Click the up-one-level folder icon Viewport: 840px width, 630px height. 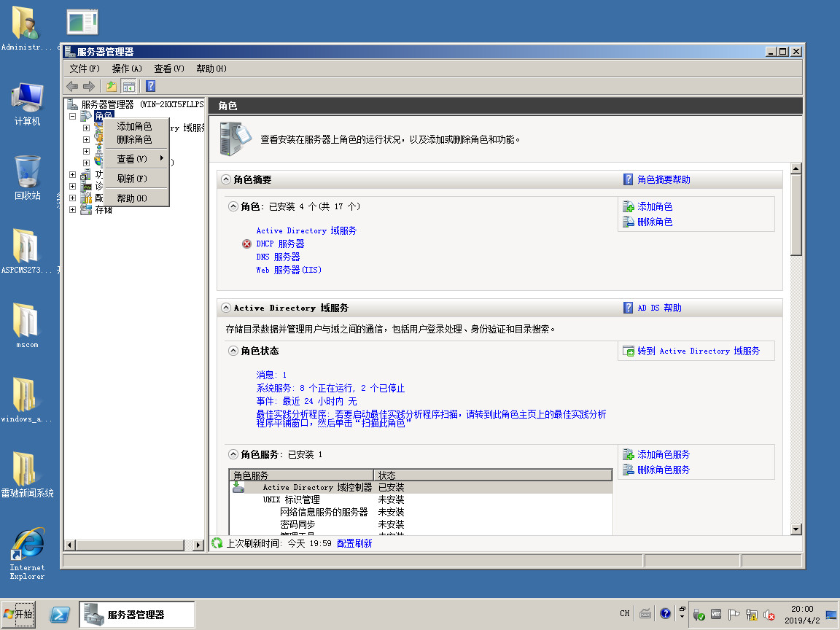pyautogui.click(x=112, y=86)
